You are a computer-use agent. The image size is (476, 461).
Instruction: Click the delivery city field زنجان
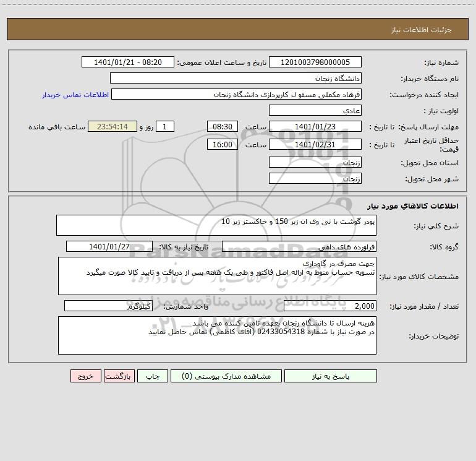(315, 179)
